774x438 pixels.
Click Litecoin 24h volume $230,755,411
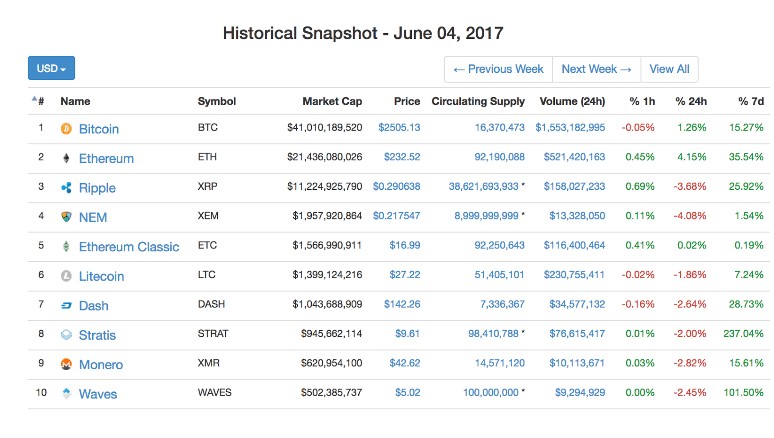pyautogui.click(x=574, y=275)
